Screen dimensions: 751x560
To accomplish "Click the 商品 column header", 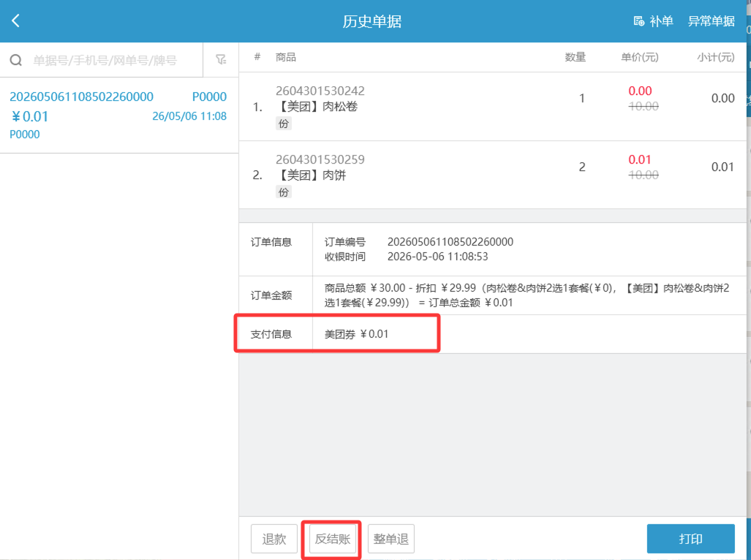I will 285,57.
